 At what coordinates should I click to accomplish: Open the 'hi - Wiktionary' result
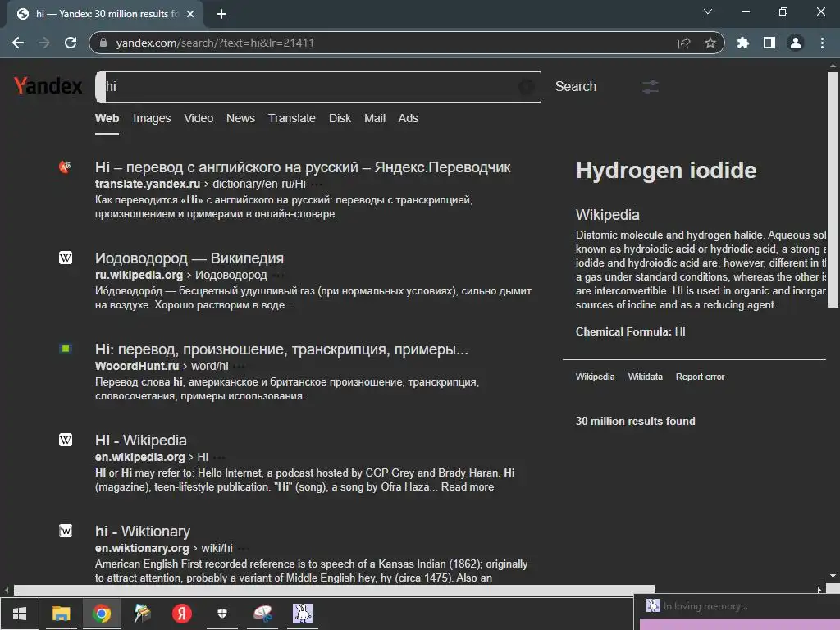click(x=143, y=532)
